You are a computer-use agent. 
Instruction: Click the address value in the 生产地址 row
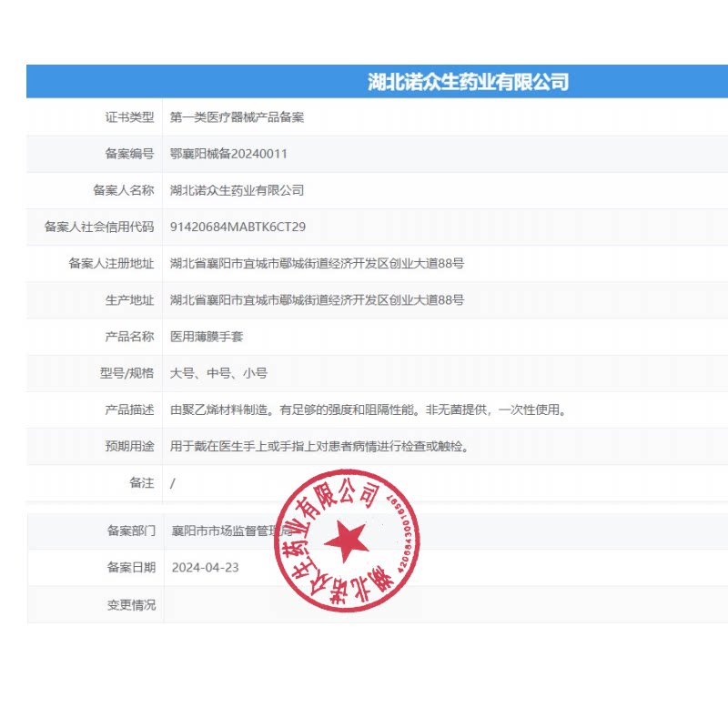pos(317,300)
